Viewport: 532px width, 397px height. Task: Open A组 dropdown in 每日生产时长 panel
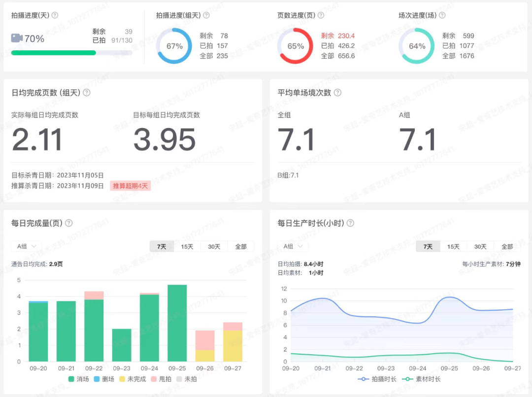point(293,246)
